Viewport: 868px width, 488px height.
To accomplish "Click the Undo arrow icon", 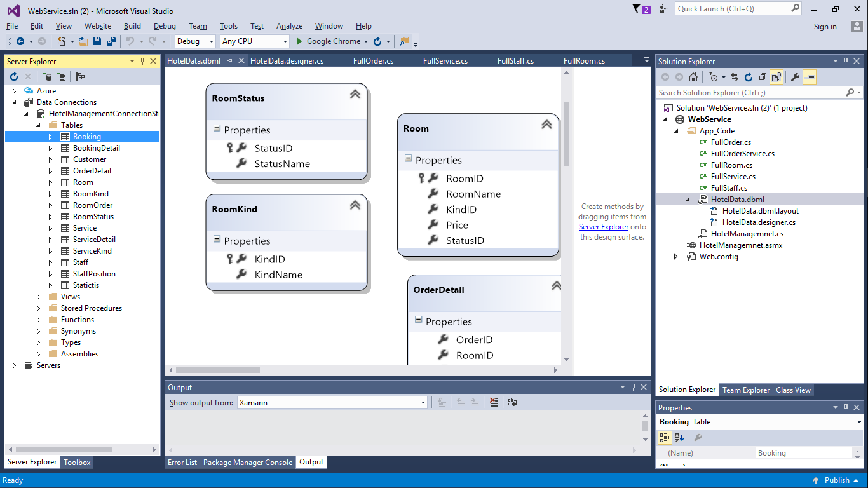I will [130, 41].
